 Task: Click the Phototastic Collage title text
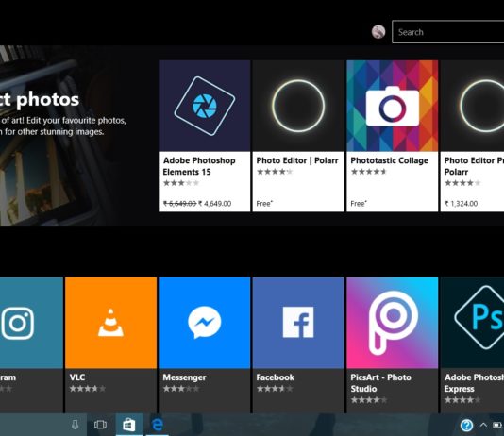[389, 160]
